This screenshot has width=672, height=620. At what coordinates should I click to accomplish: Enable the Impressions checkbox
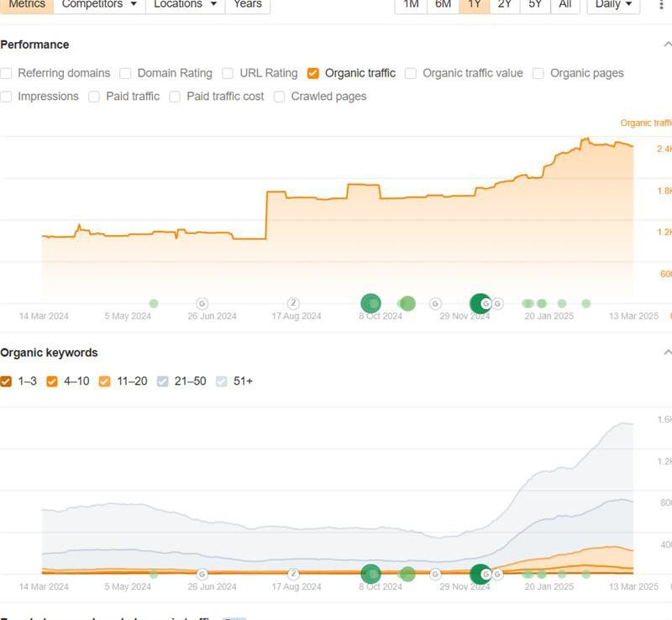6,97
